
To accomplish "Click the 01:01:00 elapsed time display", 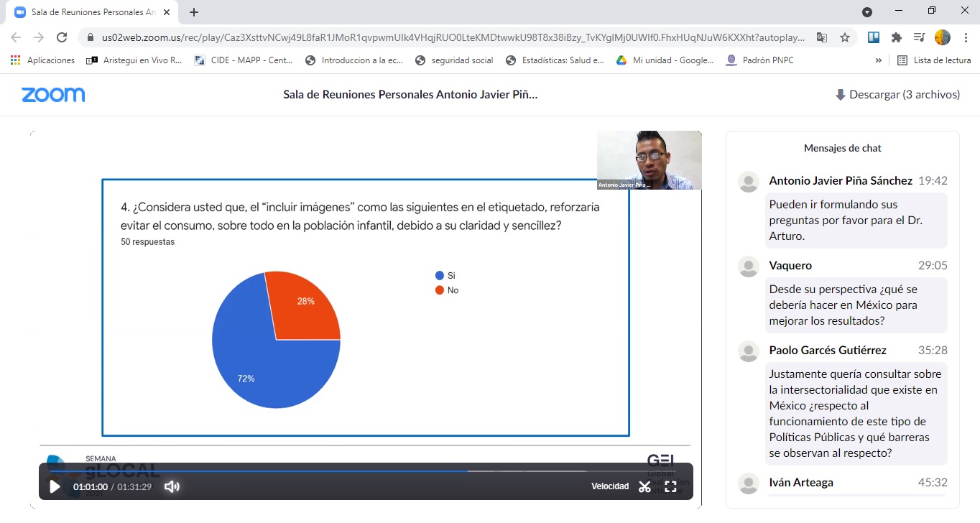I will [x=91, y=487].
